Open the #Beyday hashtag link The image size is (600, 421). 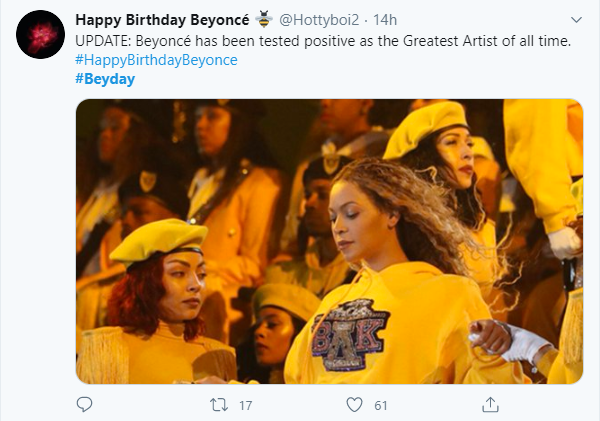click(105, 79)
